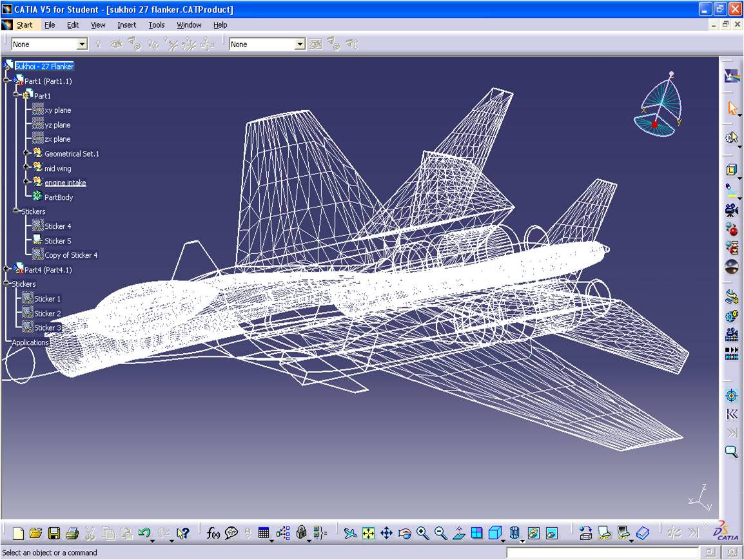This screenshot has height=560, width=744.
Task: Select the xy plane in the tree
Action: 58,110
